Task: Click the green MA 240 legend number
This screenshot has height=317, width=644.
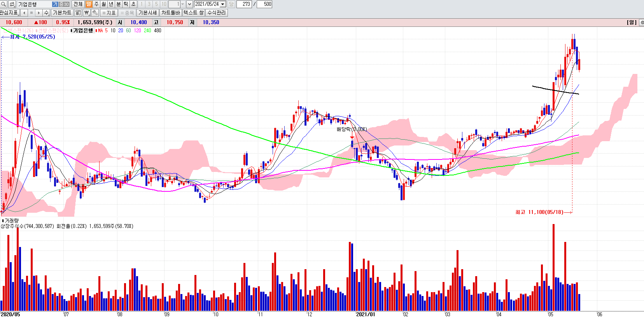Action: 147,30
